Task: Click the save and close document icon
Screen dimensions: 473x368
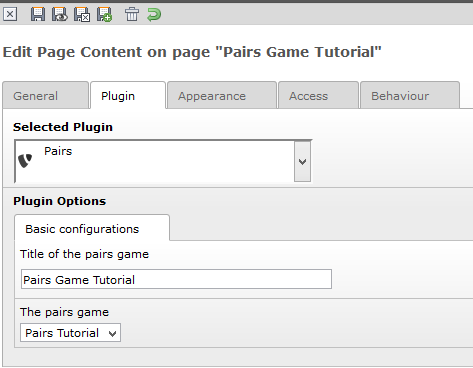Action: (82, 14)
